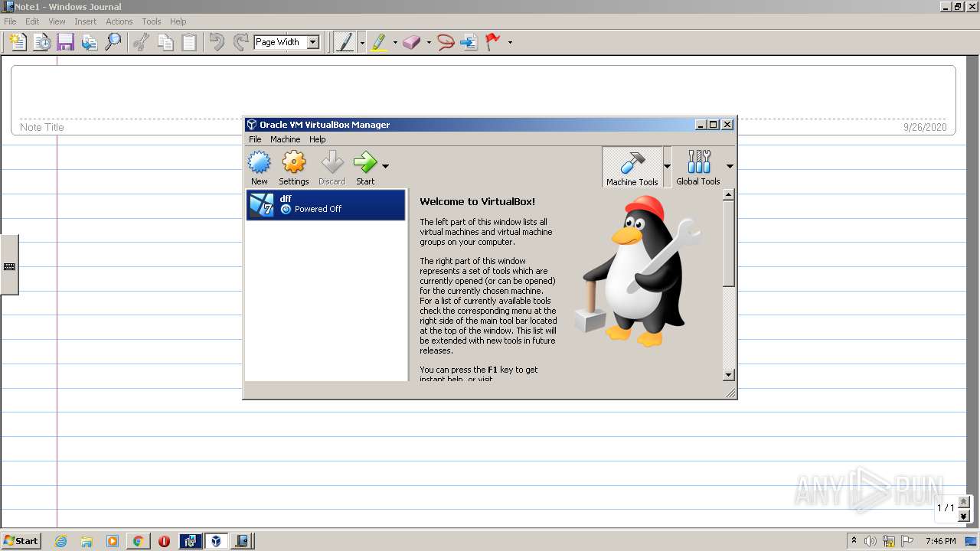
Task: Select the dff Powered Off machine entry
Action: coord(325,204)
